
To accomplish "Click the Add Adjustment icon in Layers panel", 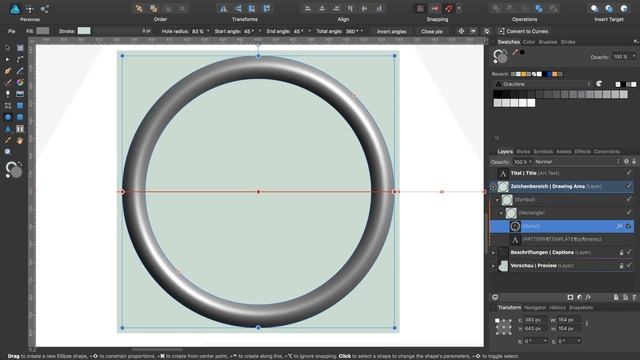I will tap(579, 297).
